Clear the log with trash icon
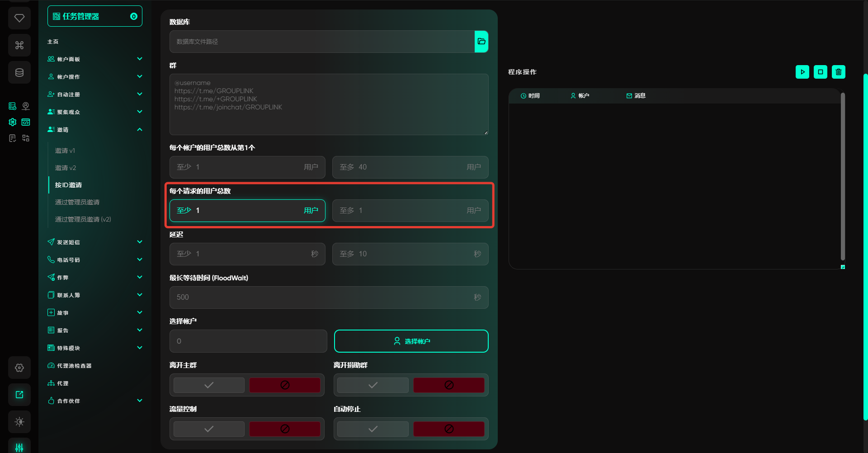Screen dimensions: 868x453 click(x=838, y=72)
